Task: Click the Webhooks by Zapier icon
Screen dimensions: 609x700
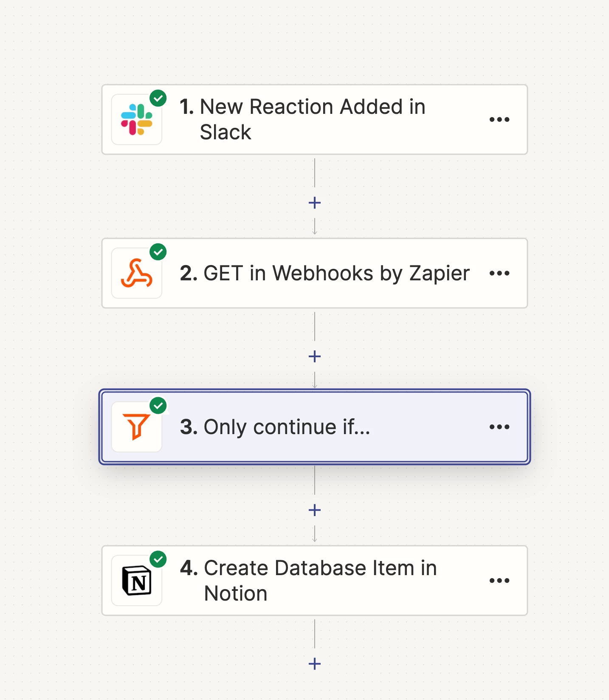Action: (x=136, y=273)
